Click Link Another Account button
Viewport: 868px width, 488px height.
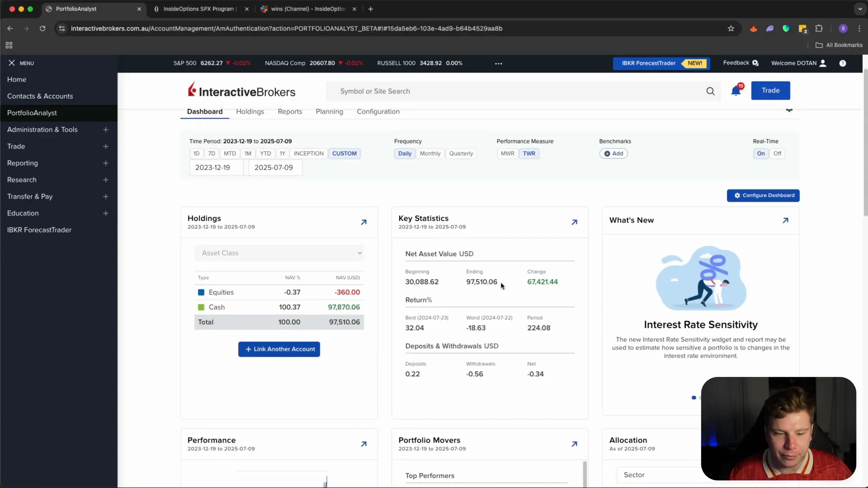[x=279, y=349]
